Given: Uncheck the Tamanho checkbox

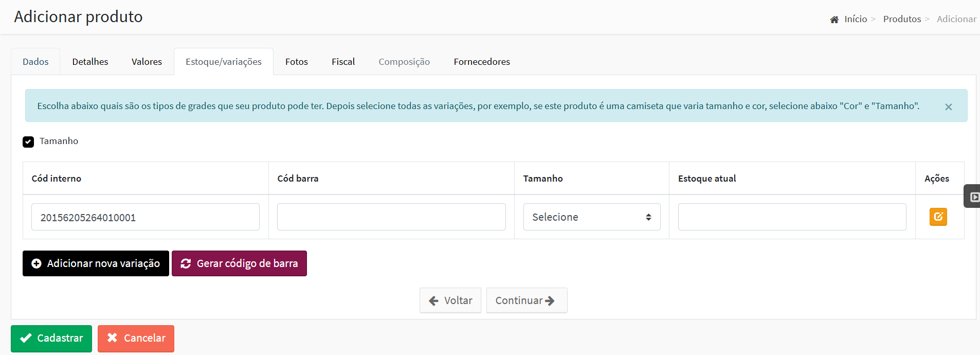Looking at the screenshot, I should pyautogui.click(x=28, y=141).
